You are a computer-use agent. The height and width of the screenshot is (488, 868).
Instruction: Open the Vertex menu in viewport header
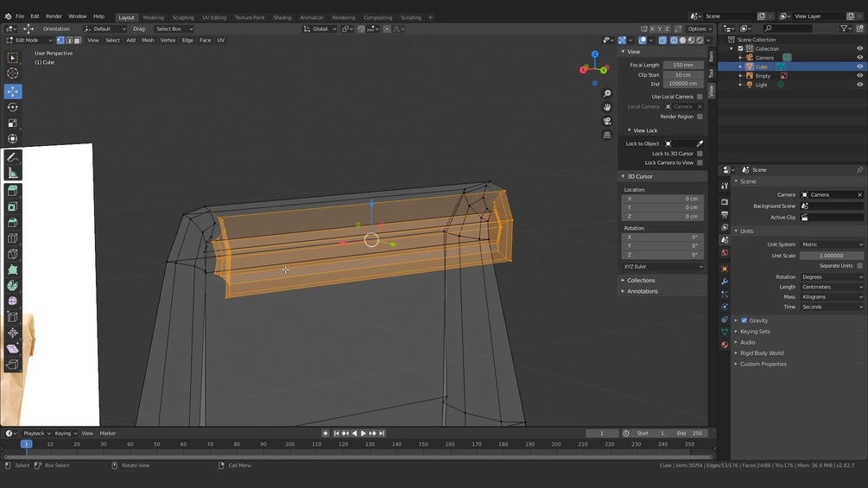(x=168, y=41)
